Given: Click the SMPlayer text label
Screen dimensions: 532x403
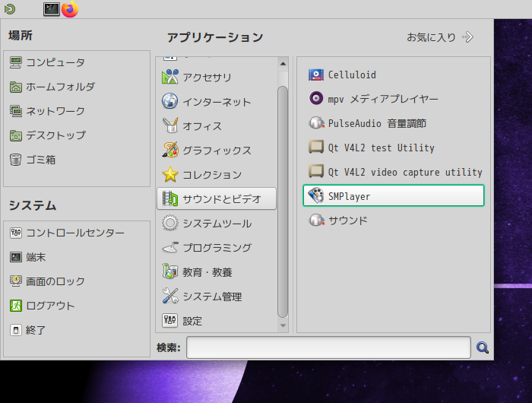Looking at the screenshot, I should click(x=349, y=196).
